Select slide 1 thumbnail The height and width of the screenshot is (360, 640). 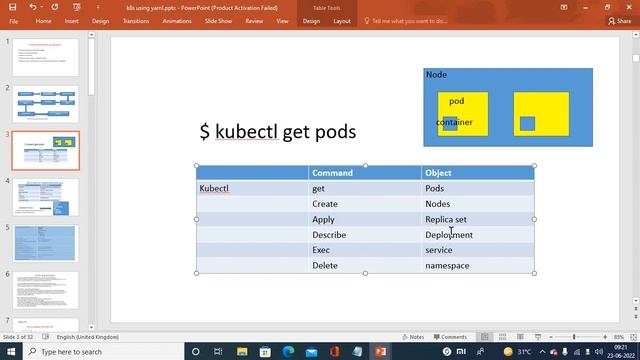45,57
